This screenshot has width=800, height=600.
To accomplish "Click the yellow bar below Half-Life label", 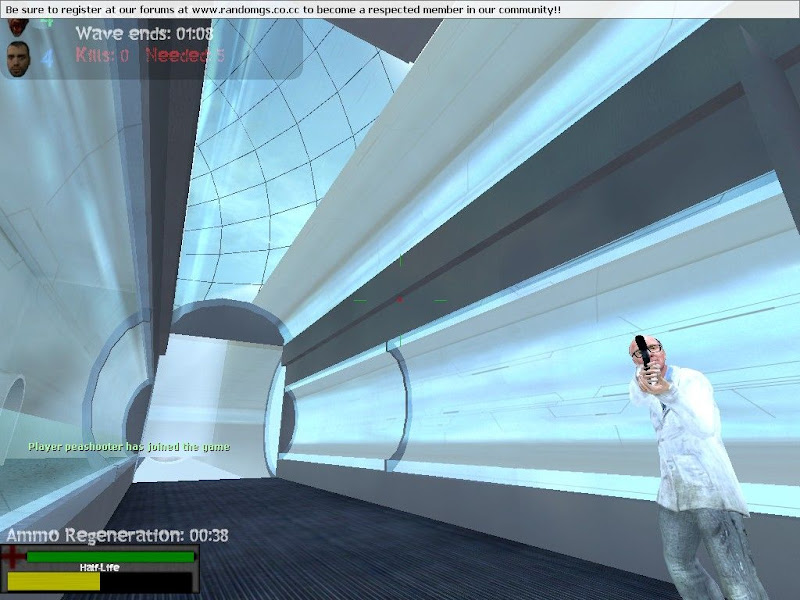I will click(x=54, y=581).
